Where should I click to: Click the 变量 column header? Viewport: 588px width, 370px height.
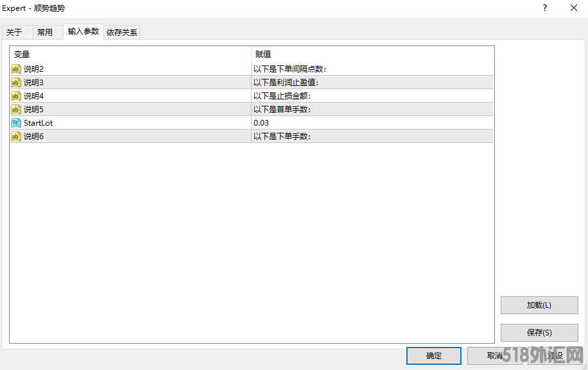point(130,55)
